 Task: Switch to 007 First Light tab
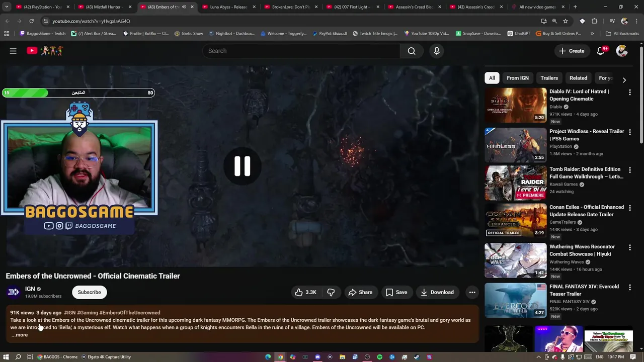352,7
